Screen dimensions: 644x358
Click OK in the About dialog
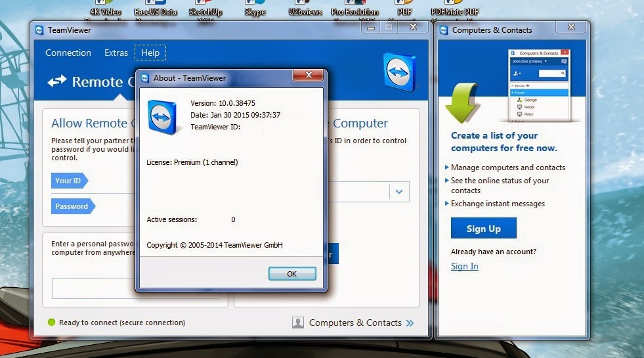(292, 274)
